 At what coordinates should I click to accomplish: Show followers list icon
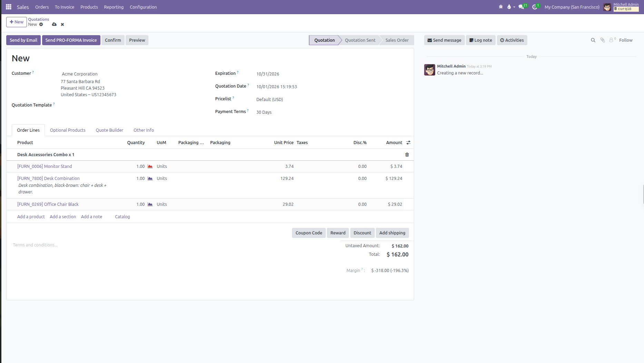[612, 40]
